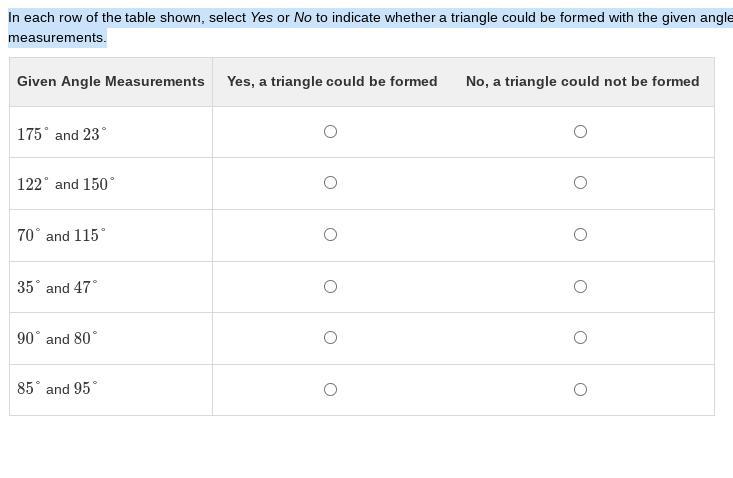Click the 35° and 47° row label
Viewport: 733px width, 478px height.
click(57, 287)
